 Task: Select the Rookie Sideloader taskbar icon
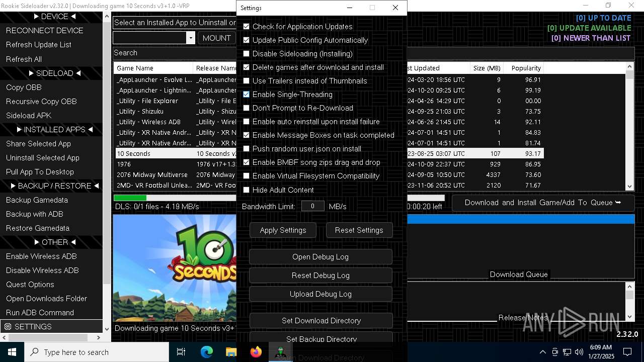click(281, 352)
